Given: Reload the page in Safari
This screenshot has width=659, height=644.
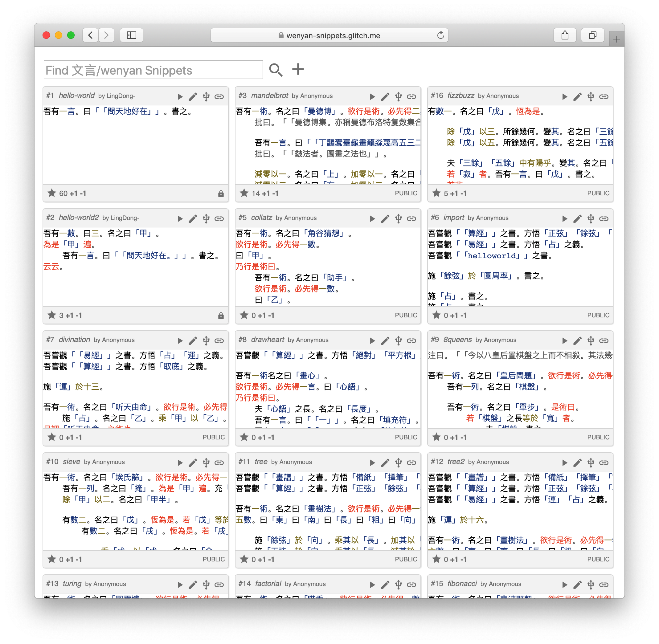Looking at the screenshot, I should pos(440,35).
